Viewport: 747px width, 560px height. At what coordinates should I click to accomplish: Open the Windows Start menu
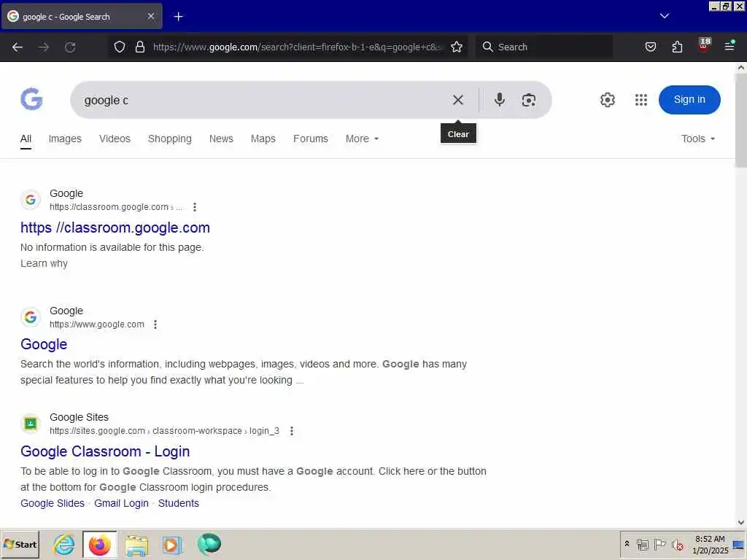point(20,544)
